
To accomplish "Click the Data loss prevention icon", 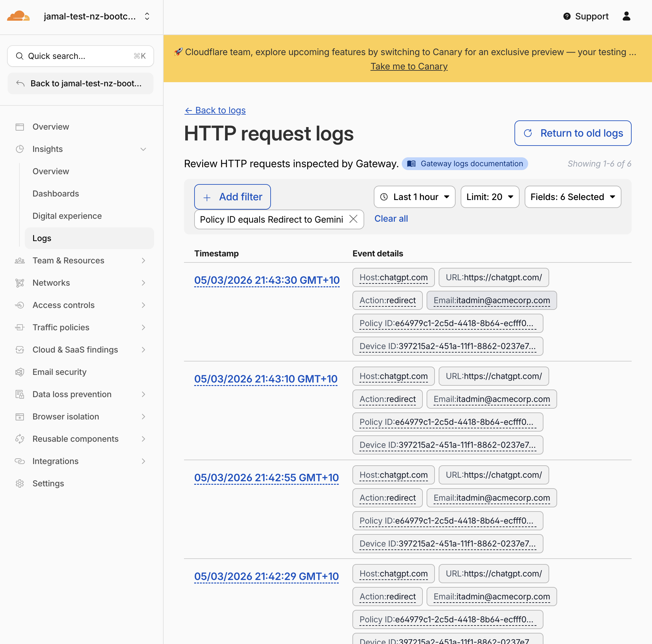I will 20,394.
